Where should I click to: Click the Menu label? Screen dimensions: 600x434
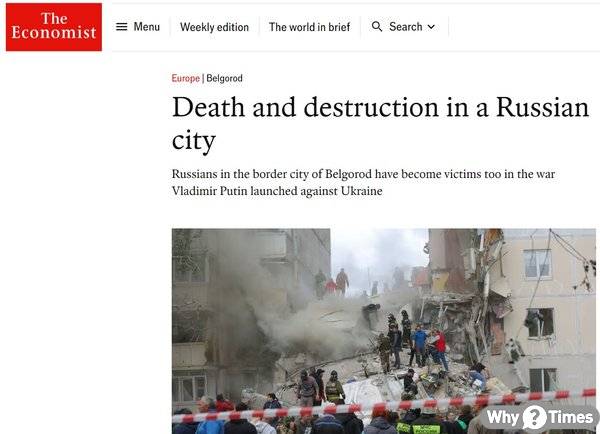coord(147,27)
